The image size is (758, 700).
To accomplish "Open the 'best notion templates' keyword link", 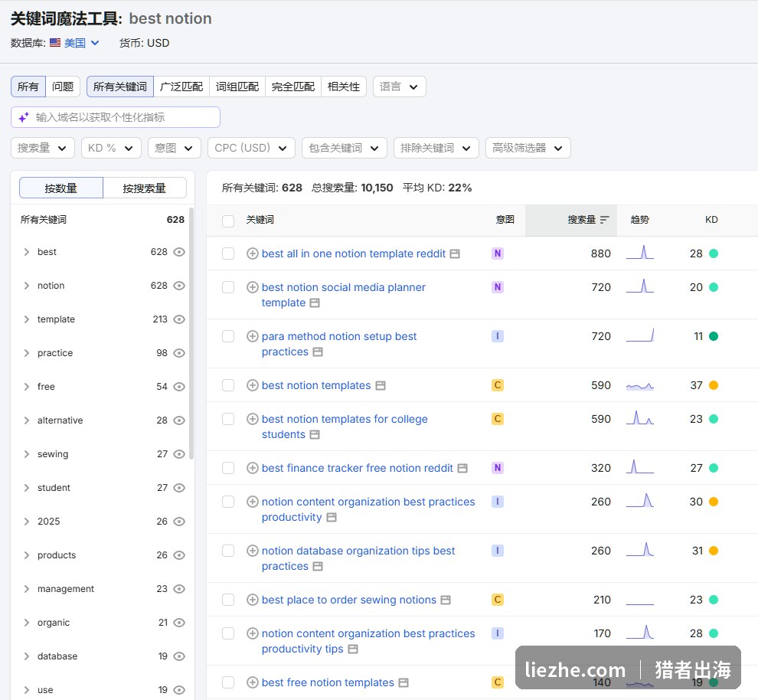I will pyautogui.click(x=316, y=385).
